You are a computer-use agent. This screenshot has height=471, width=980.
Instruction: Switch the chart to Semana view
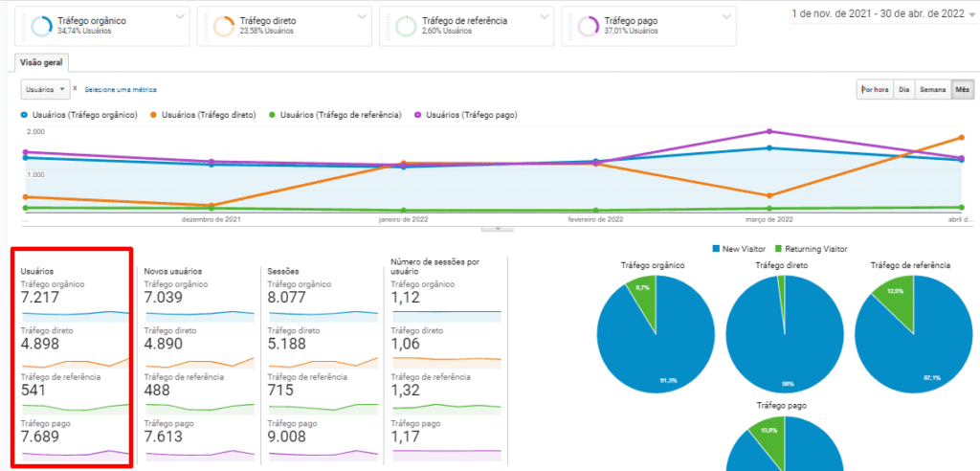click(932, 90)
